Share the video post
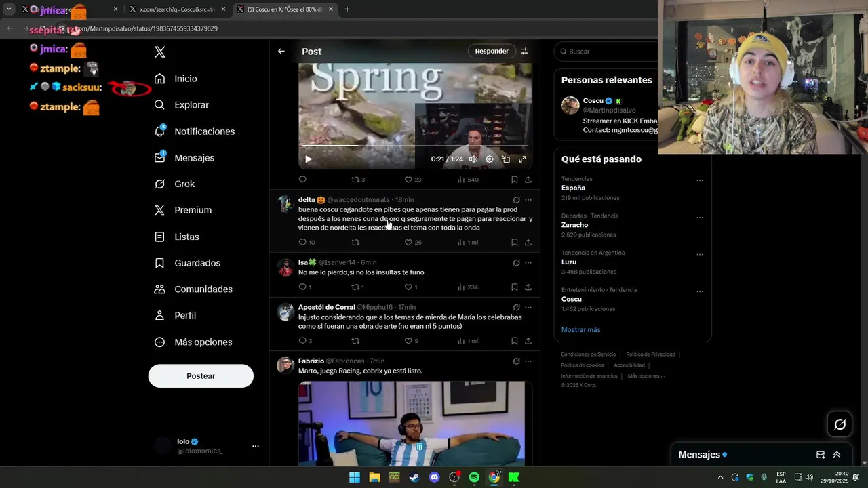Viewport: 868px width, 488px height. (x=528, y=180)
